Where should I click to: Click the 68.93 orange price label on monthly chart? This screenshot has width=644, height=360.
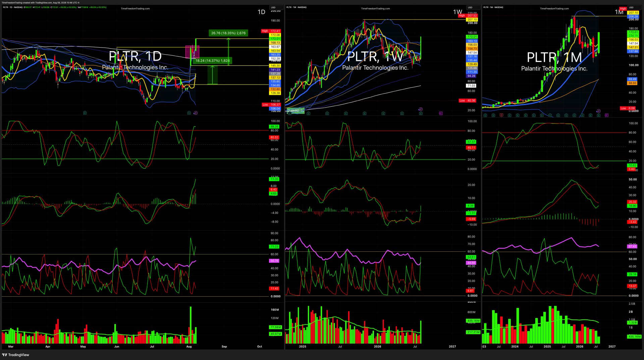pyautogui.click(x=632, y=83)
